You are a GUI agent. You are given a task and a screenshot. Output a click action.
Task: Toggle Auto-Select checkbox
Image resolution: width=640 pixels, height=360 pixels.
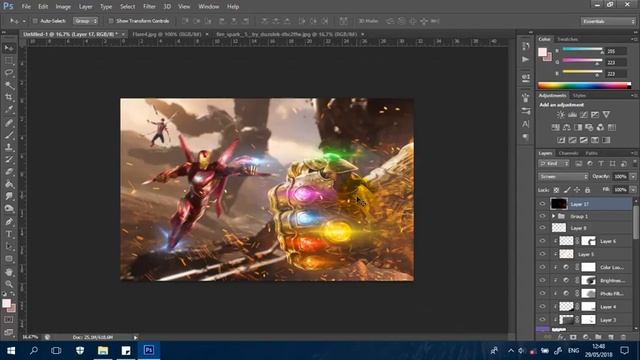coord(35,21)
